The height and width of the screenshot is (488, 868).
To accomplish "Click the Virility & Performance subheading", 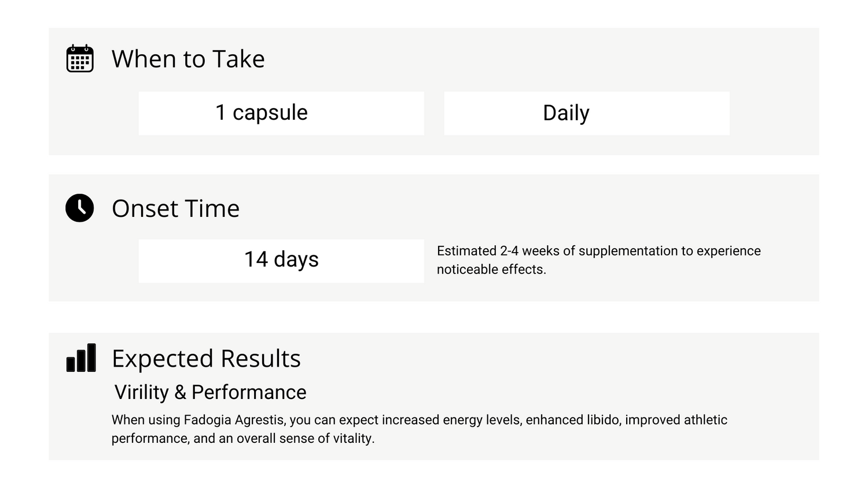I will pyautogui.click(x=210, y=392).
